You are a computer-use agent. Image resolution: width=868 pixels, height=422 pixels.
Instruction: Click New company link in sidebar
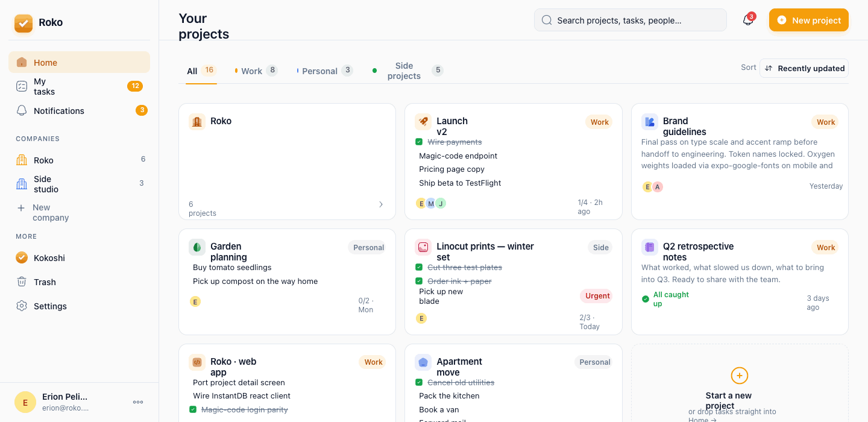51,212
